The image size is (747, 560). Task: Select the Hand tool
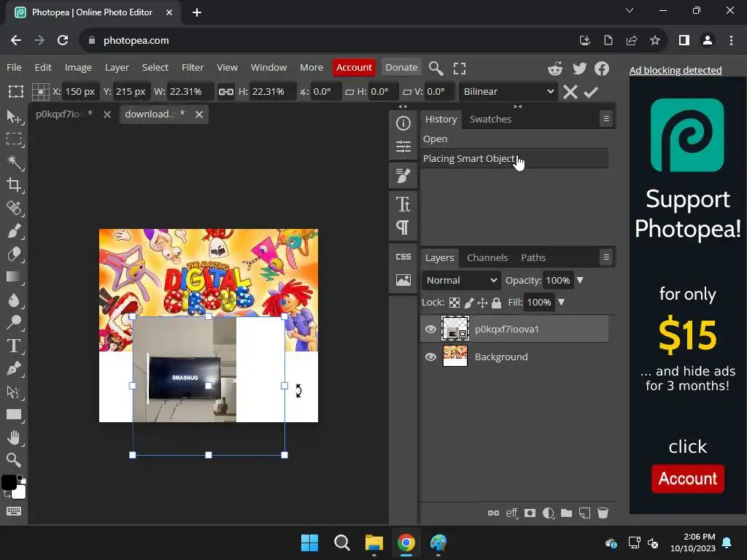13,437
